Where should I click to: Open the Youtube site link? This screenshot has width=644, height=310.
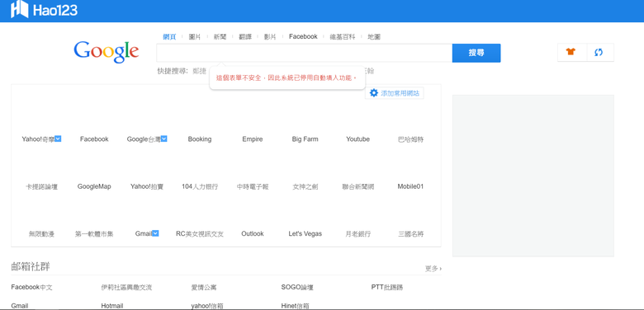358,139
